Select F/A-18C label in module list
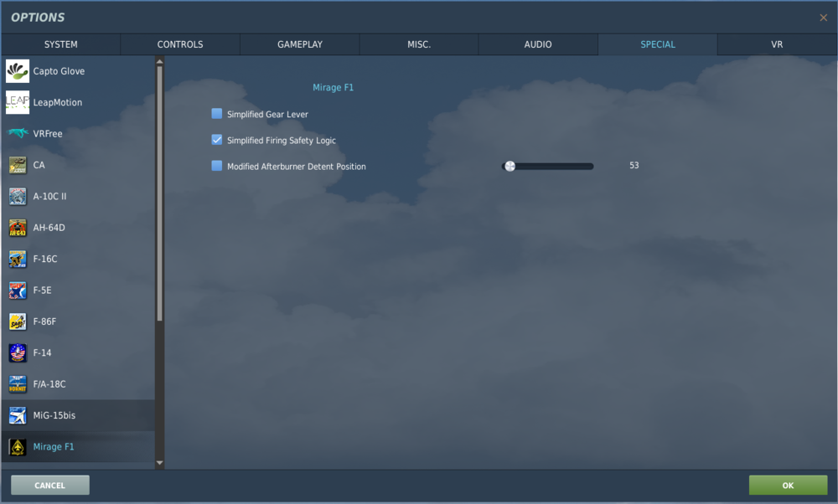 coord(49,384)
